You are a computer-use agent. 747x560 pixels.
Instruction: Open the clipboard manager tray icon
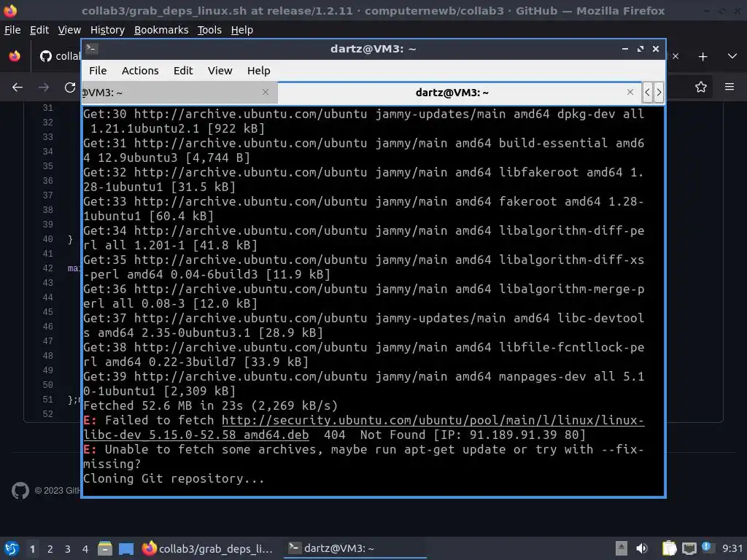point(670,548)
